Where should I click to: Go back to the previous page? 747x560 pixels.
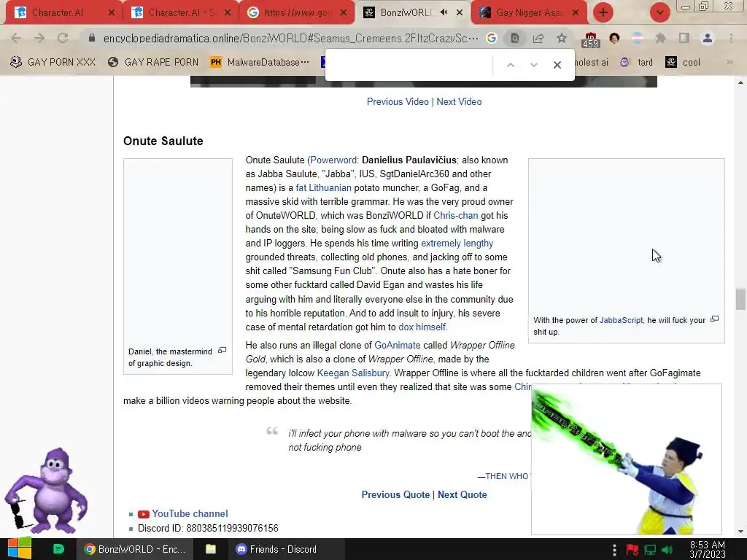(x=16, y=38)
